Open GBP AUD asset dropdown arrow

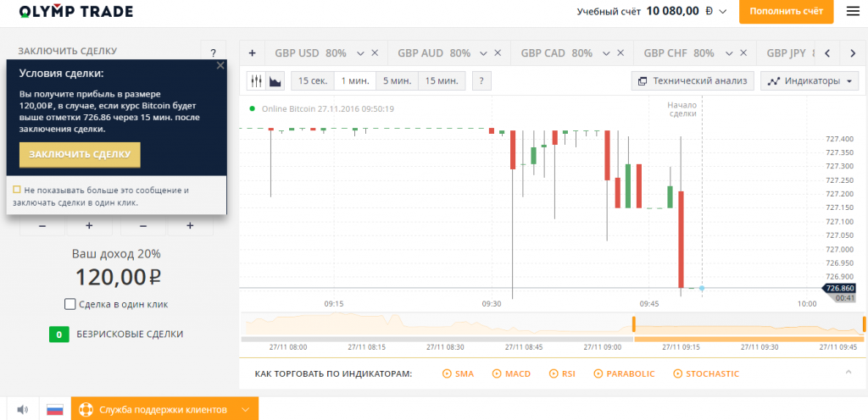(483, 53)
